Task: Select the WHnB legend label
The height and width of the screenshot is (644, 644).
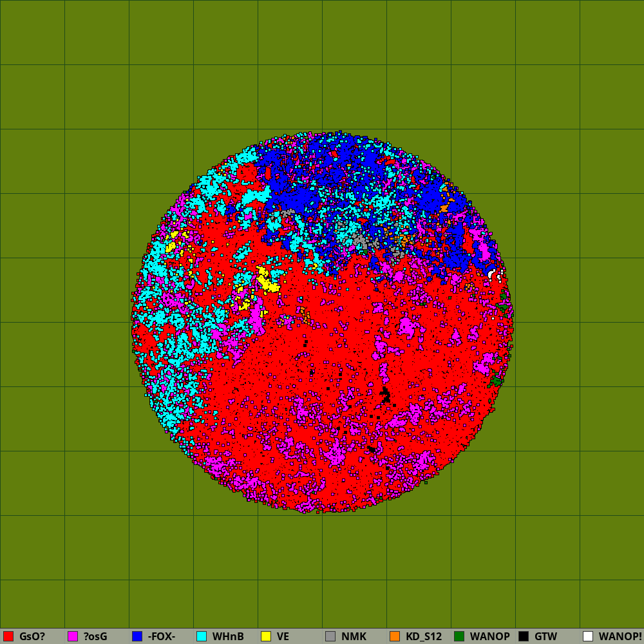Action: pyautogui.click(x=228, y=636)
